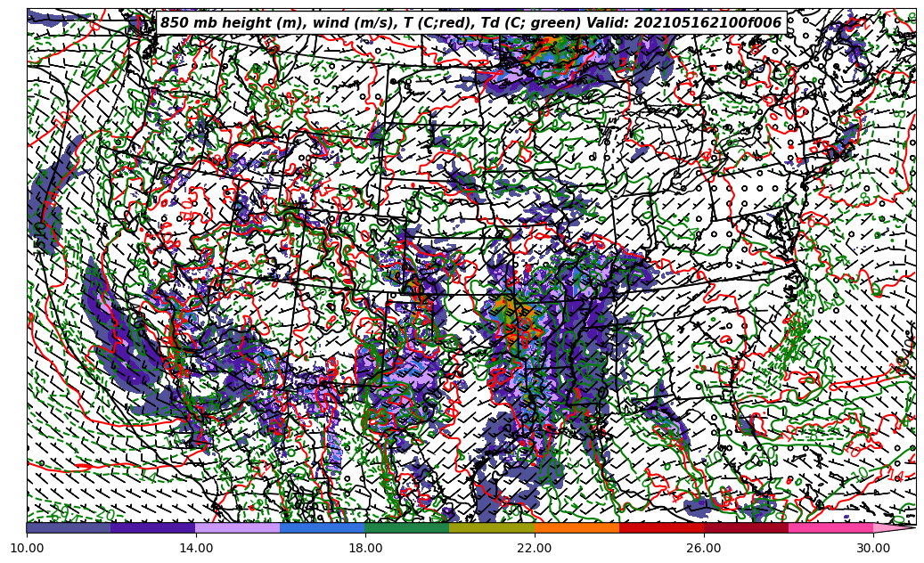The width and height of the screenshot is (924, 563).
Task: Click the olive 20–22 colorbar segment
Action: click(x=492, y=527)
